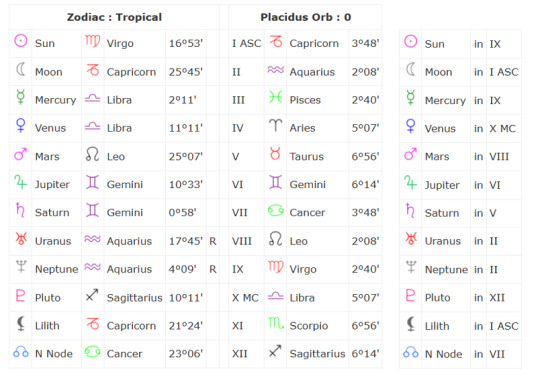Image resolution: width=540 pixels, height=376 pixels.
Task: Click Neptune's degree value 4°09'
Action: [x=183, y=269]
